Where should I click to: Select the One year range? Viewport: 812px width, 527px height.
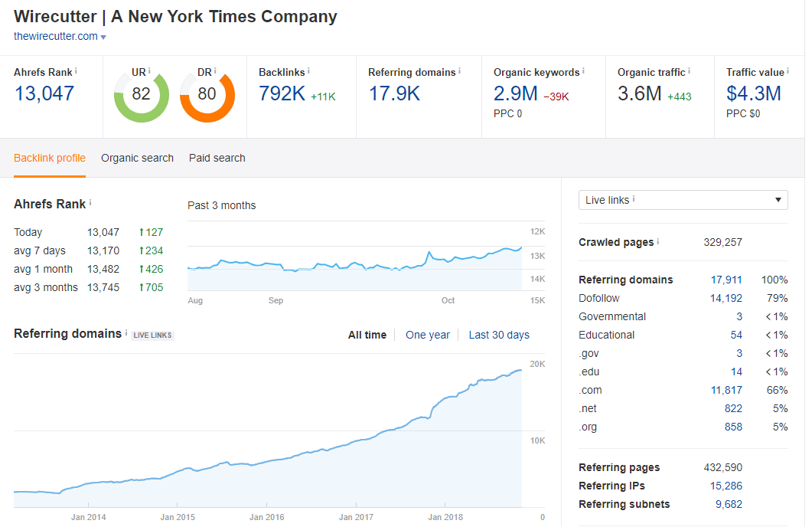tap(428, 335)
